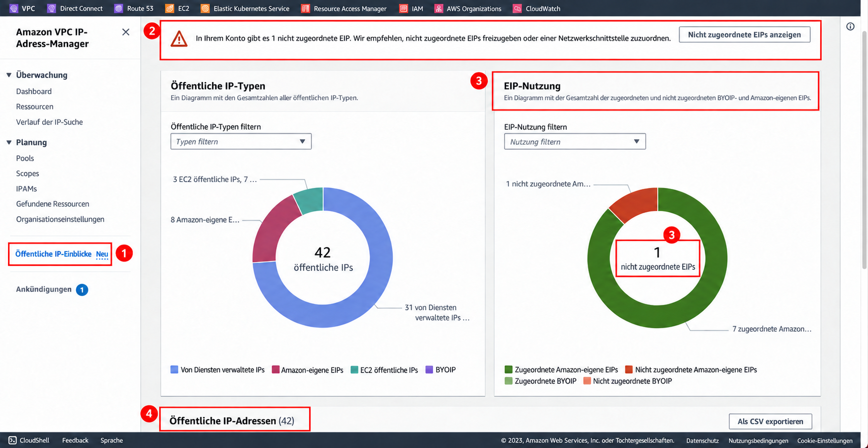Screen dimensions: 868x448
Task: Click the info circle icon at top right
Action: click(x=851, y=26)
